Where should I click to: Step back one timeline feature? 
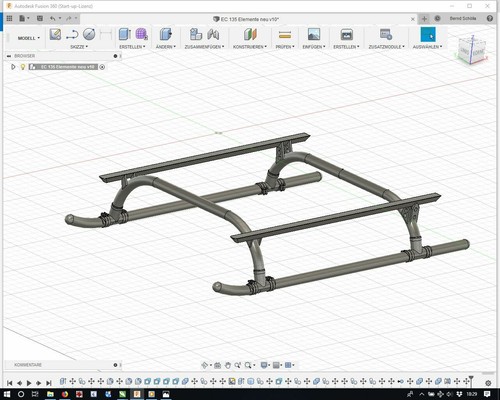20,383
